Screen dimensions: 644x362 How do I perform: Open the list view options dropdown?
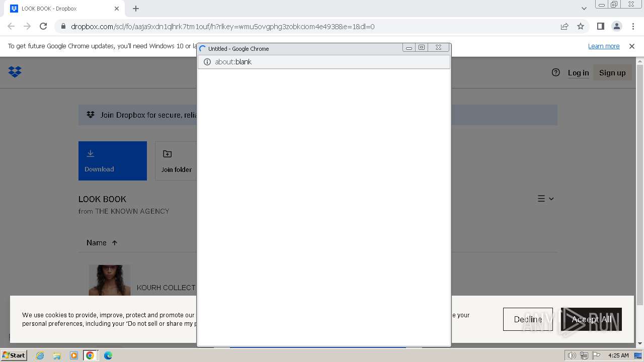pos(546,199)
